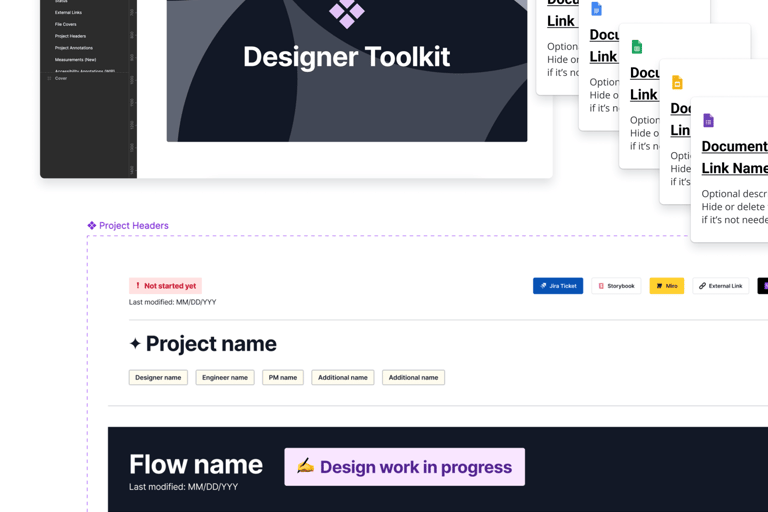Viewport: 768px width, 512px height.
Task: Select the last Additional name chip
Action: click(x=413, y=377)
